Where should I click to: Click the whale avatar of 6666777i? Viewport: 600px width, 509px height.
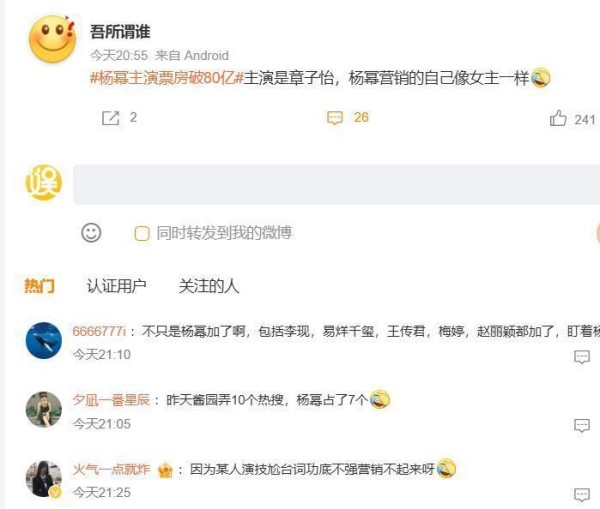coord(44,341)
